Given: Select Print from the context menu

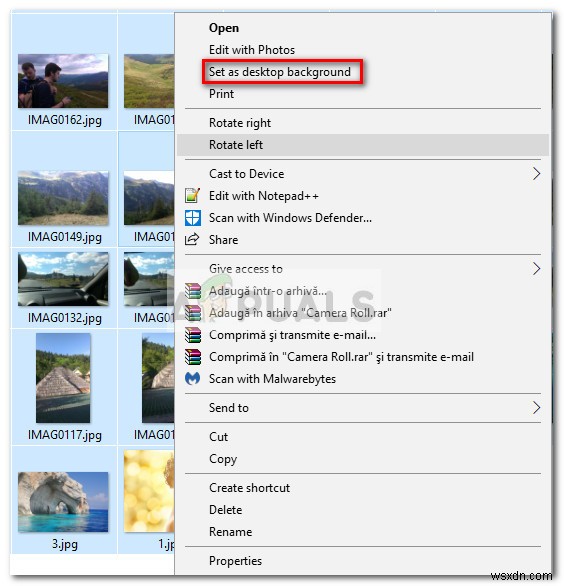Looking at the screenshot, I should pos(222,94).
